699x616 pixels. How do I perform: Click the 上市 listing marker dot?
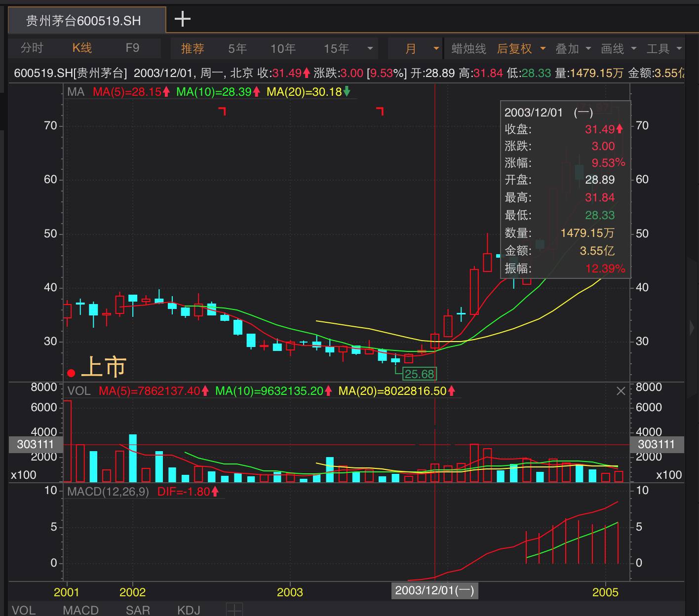pyautogui.click(x=71, y=373)
